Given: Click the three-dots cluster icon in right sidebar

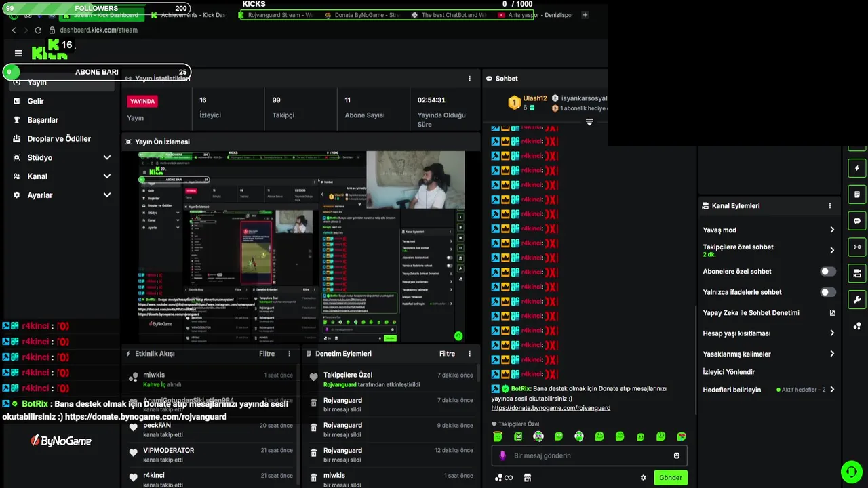Looking at the screenshot, I should pos(857,326).
